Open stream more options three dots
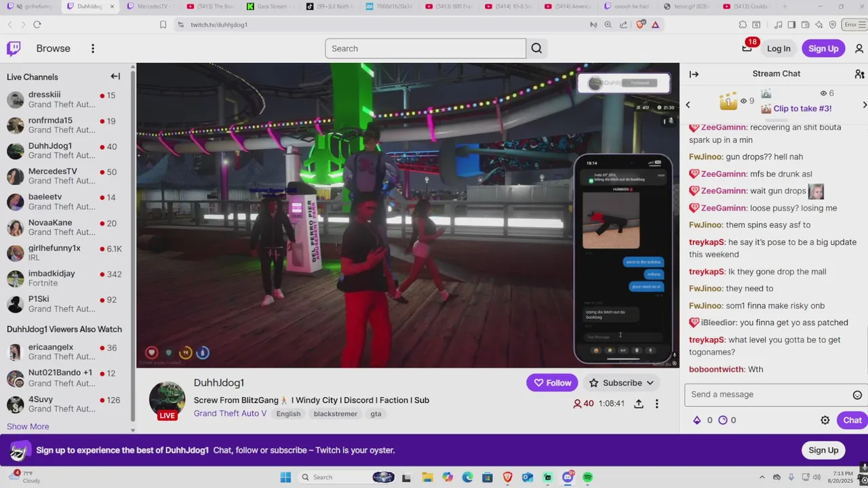This screenshot has width=868, height=488. (656, 403)
